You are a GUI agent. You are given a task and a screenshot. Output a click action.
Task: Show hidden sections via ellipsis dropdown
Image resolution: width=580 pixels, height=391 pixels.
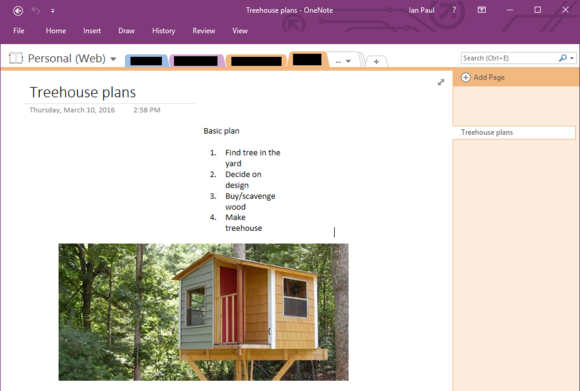[343, 61]
